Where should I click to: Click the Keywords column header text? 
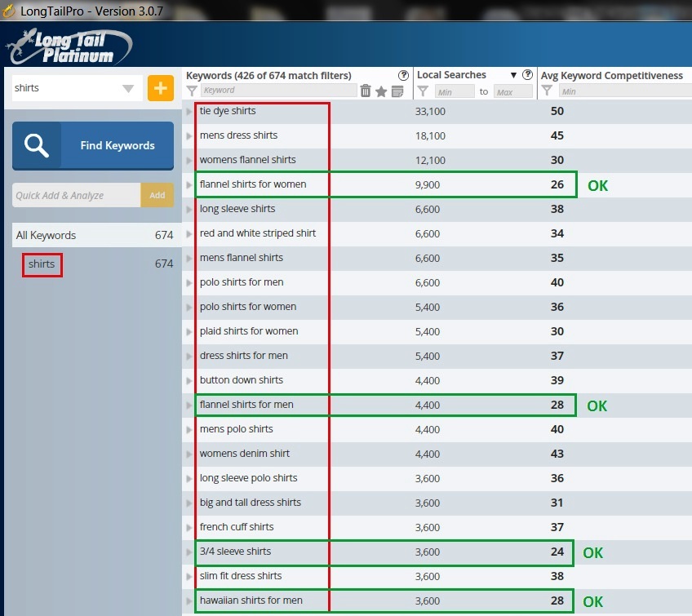pos(268,75)
